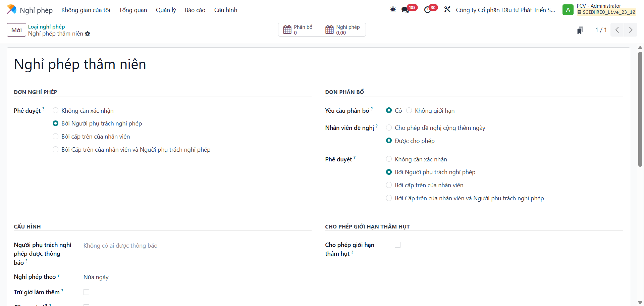
Task: Open messages chat icon with 105 badge
Action: [x=405, y=10]
